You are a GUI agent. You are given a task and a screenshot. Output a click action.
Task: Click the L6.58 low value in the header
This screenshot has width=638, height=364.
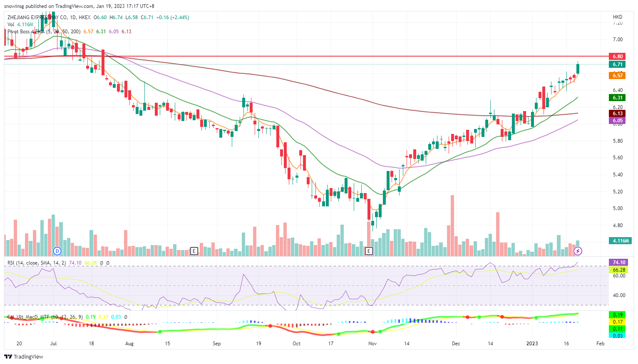pos(132,17)
